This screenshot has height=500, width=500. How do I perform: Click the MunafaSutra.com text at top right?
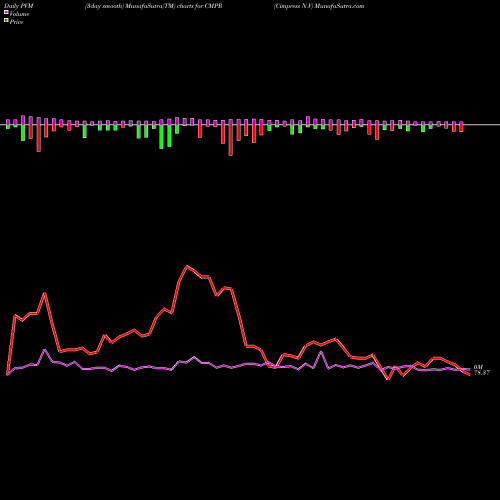pyautogui.click(x=339, y=6)
